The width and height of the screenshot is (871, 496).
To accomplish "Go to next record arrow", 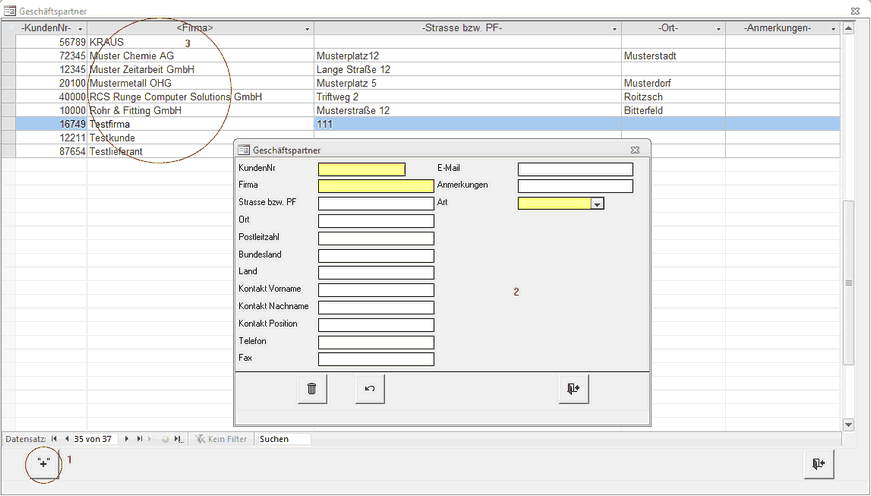I will click(x=127, y=439).
